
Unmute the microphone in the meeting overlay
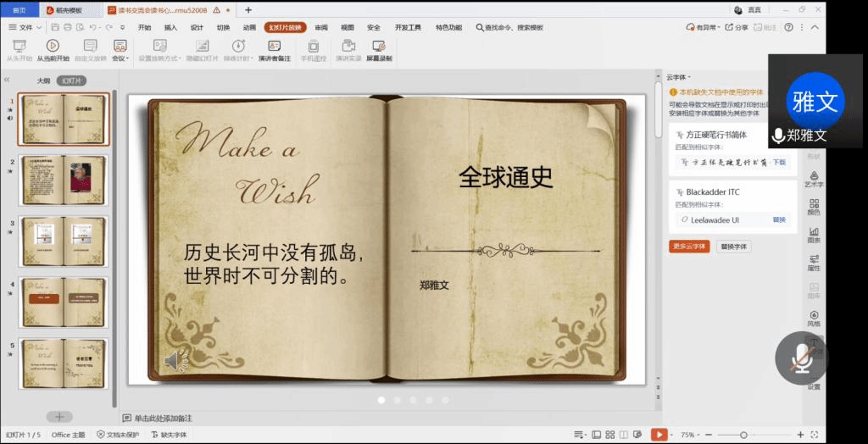(x=802, y=358)
